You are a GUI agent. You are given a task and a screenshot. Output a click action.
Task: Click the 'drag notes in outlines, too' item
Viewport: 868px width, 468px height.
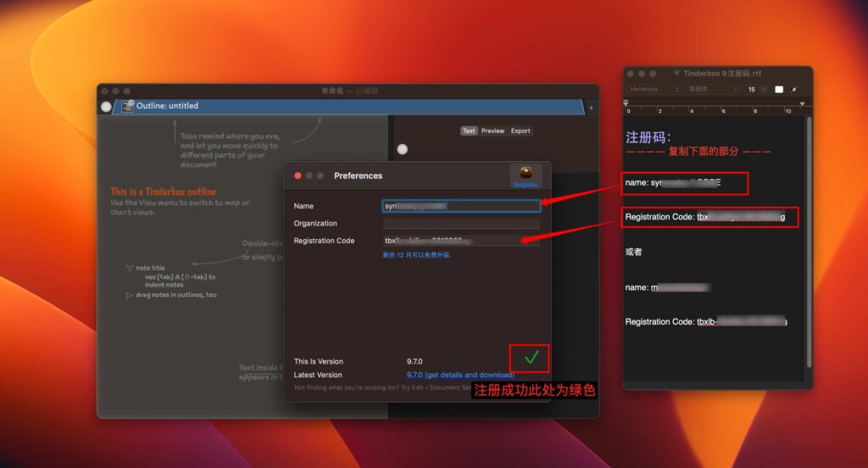176,295
